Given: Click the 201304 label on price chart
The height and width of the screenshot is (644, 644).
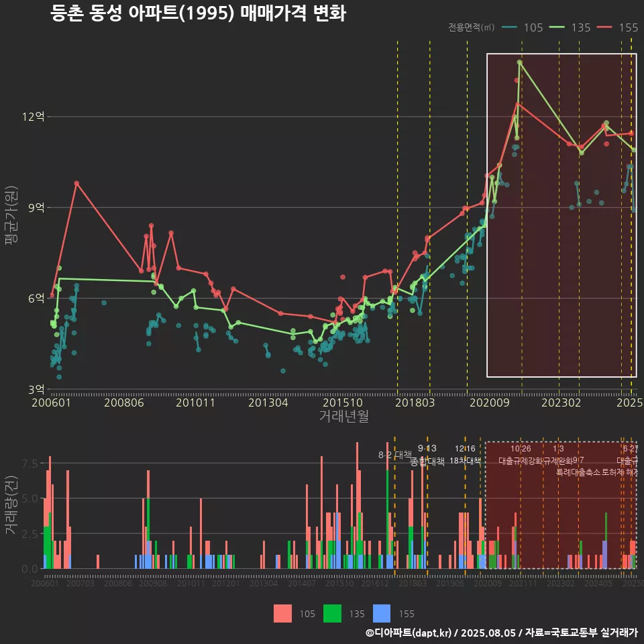Looking at the screenshot, I should (x=268, y=402).
